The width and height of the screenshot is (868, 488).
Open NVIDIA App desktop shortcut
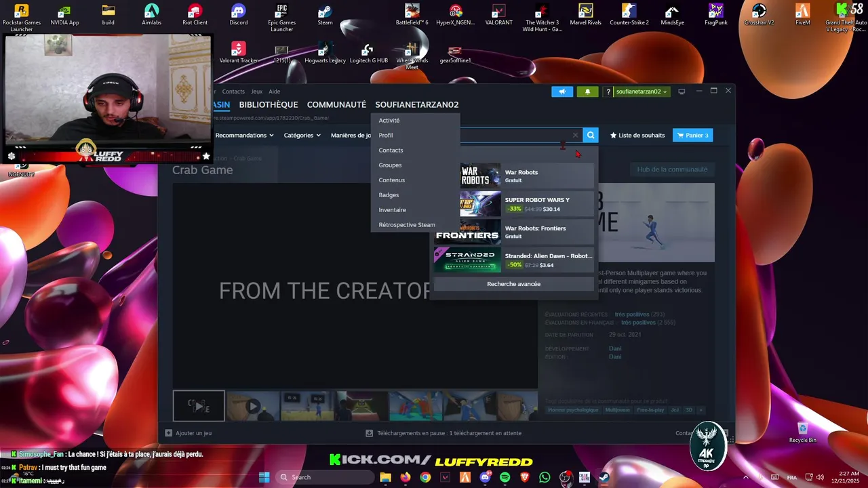tap(64, 15)
